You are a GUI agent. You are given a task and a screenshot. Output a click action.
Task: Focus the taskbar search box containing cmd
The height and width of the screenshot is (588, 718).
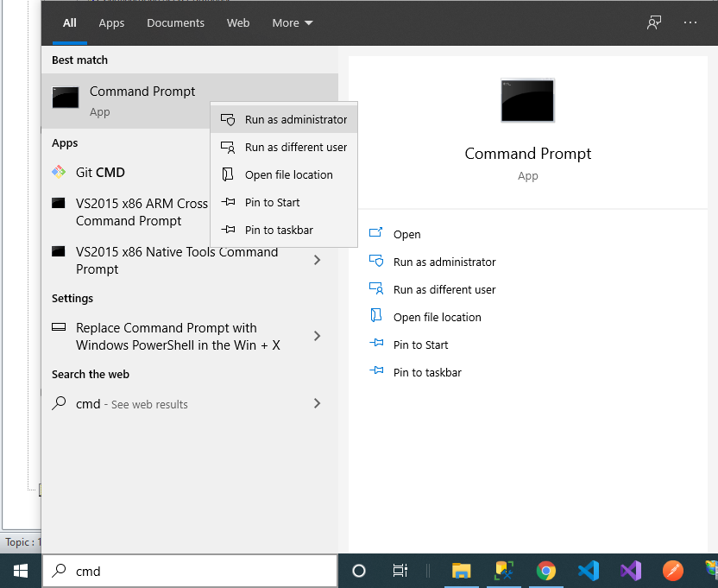(190, 571)
